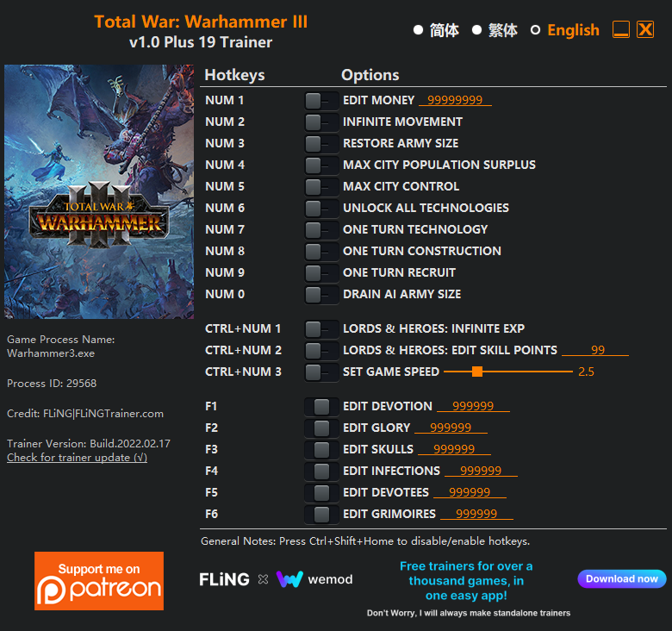This screenshot has height=631, width=672.
Task: Click the Total War: Warhammer III title
Action: click(x=201, y=22)
